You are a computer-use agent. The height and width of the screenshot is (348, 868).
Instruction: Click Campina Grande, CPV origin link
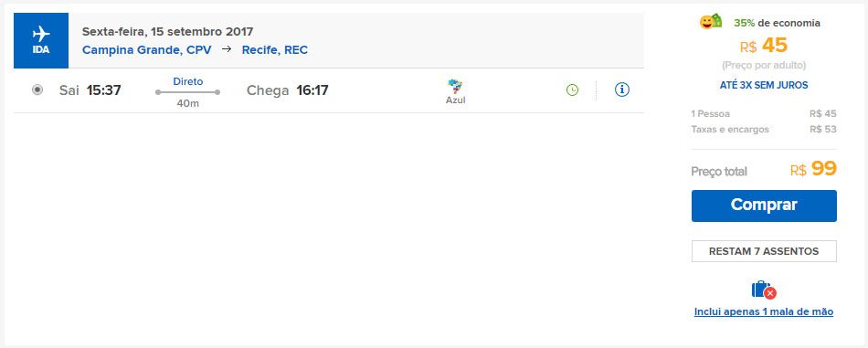pos(147,50)
